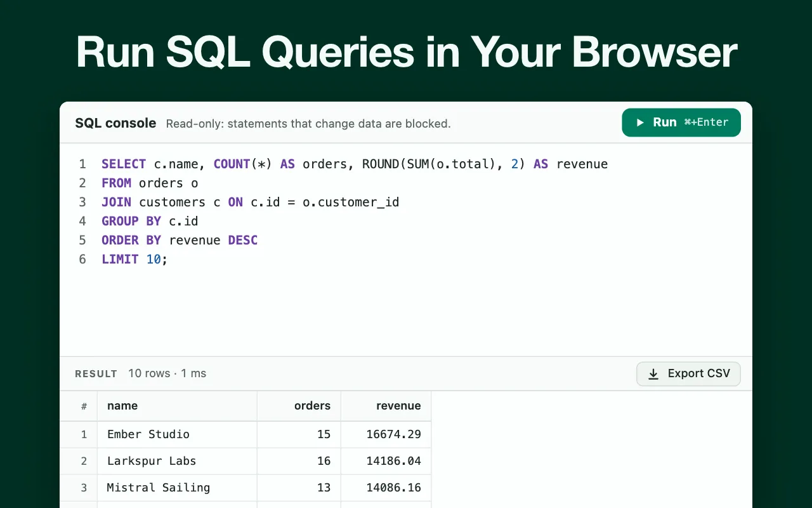
Task: Click the download icon beside Export CSV
Action: tap(653, 374)
